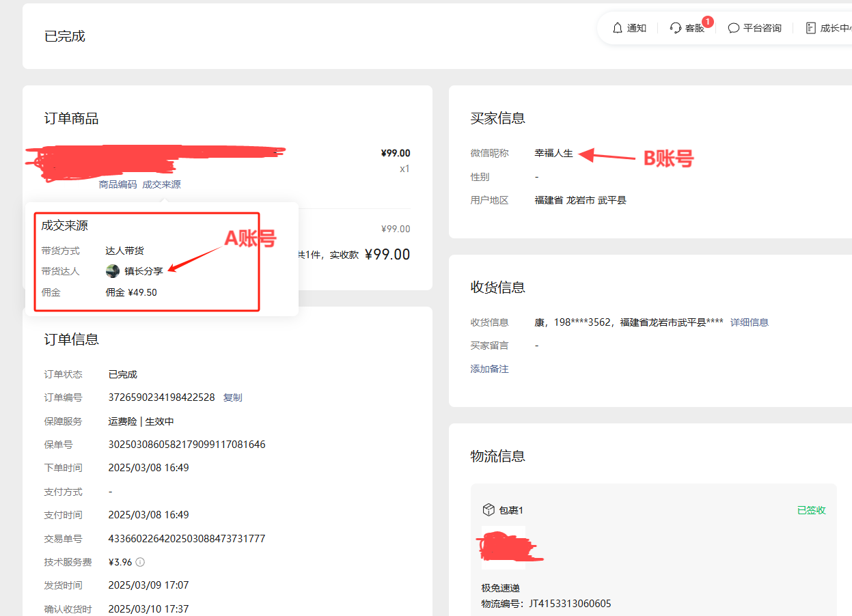Click the 买家信息 section heading

point(498,118)
